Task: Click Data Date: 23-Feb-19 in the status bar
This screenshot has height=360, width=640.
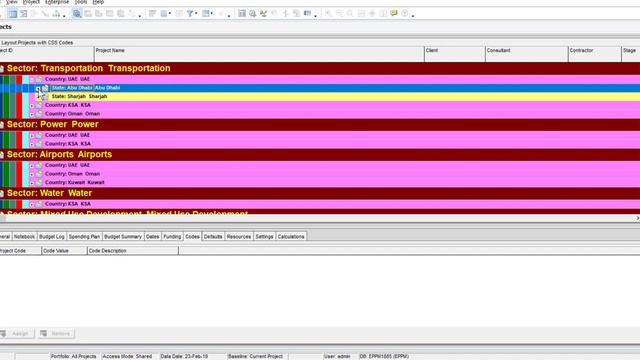Action: click(184, 356)
